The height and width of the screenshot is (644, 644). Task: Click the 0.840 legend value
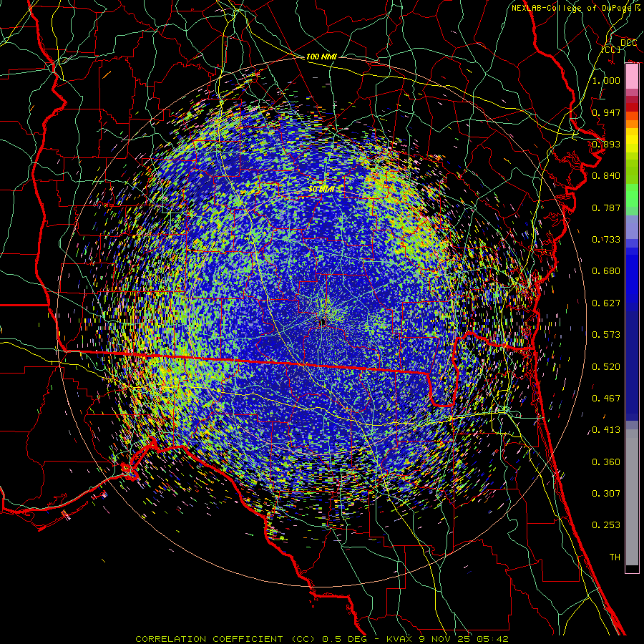pyautogui.click(x=606, y=176)
